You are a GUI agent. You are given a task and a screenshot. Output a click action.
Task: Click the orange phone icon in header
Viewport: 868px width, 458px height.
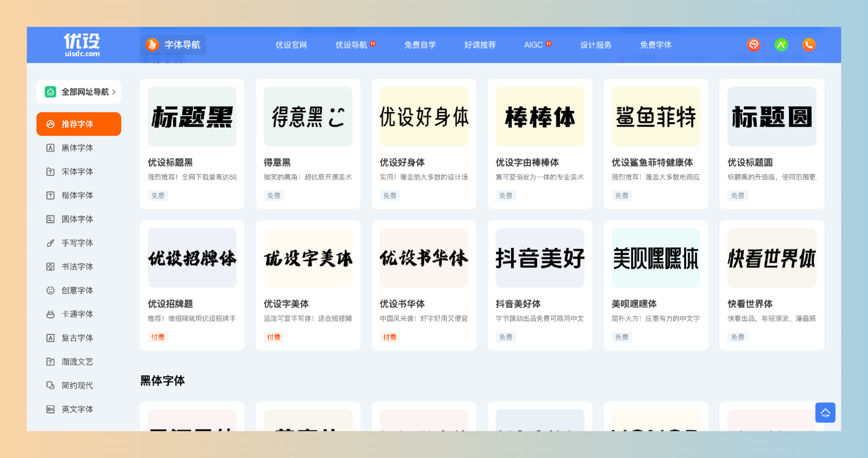pyautogui.click(x=809, y=45)
